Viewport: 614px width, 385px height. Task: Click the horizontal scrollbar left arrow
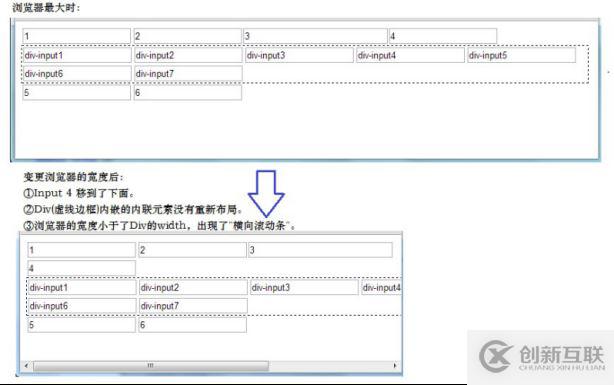coord(26,366)
